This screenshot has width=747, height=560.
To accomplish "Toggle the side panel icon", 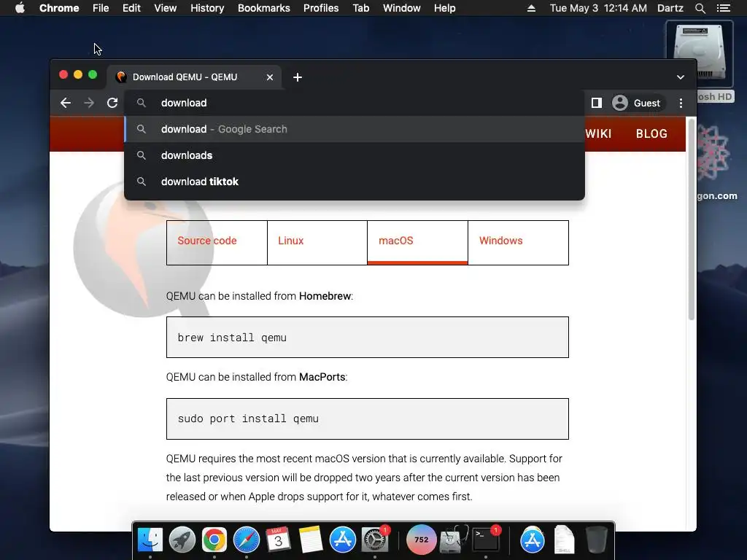I will [x=597, y=103].
